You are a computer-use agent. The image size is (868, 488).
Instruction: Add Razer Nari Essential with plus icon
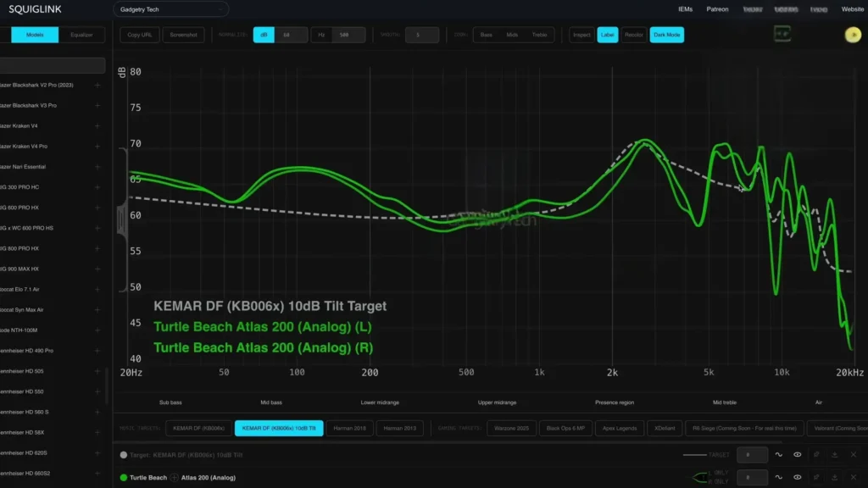coord(97,167)
